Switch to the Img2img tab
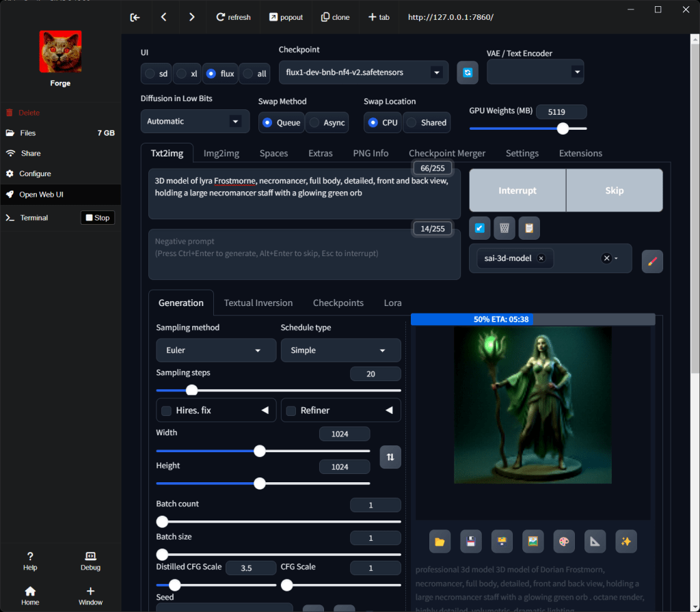 221,153
